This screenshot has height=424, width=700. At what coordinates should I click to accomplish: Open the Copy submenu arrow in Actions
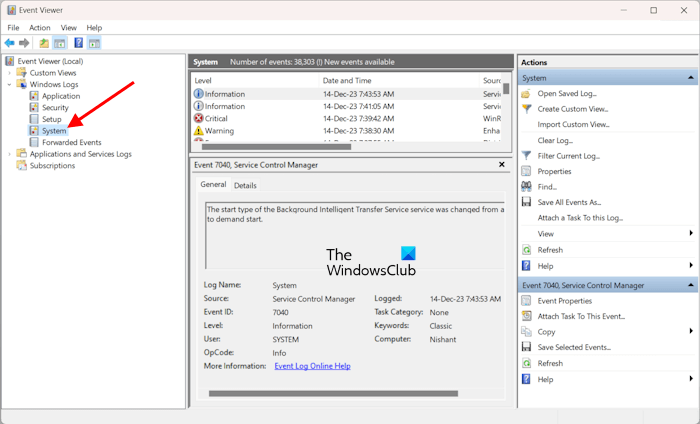coord(691,331)
